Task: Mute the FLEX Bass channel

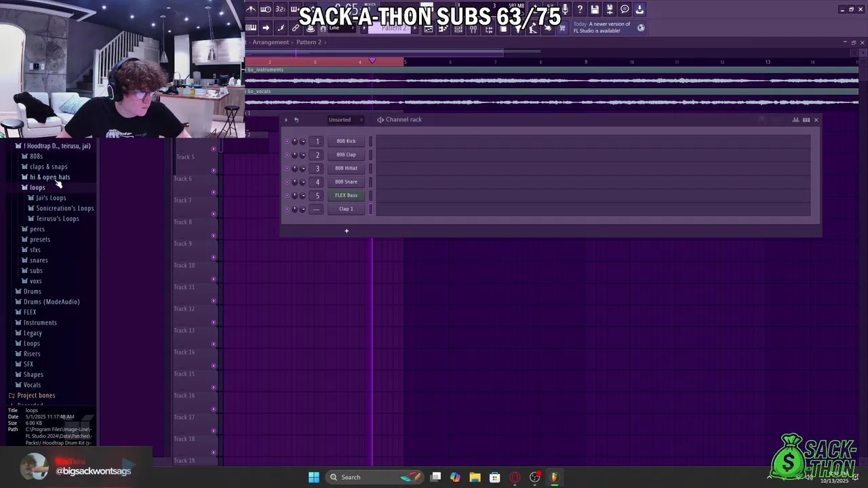Action: tap(287, 196)
